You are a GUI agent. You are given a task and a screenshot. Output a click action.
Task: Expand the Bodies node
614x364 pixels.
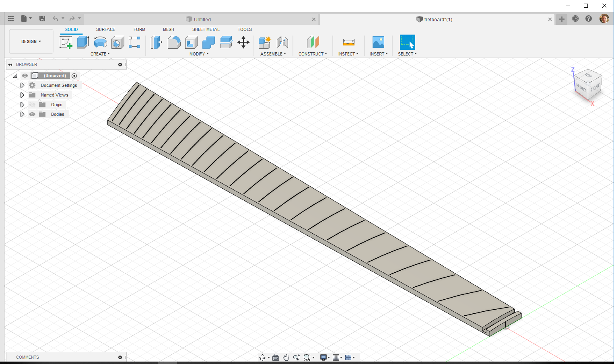point(22,114)
